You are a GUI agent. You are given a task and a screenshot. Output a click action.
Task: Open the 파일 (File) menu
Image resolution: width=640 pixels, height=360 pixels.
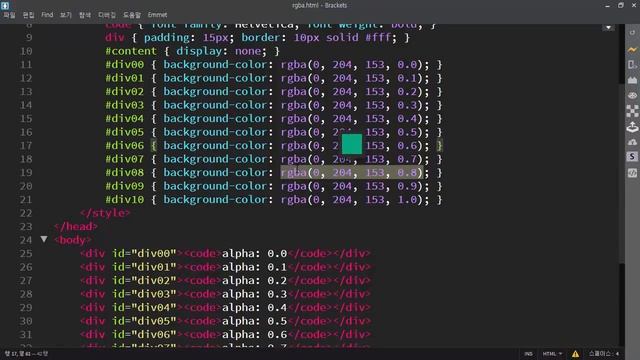(x=9, y=15)
